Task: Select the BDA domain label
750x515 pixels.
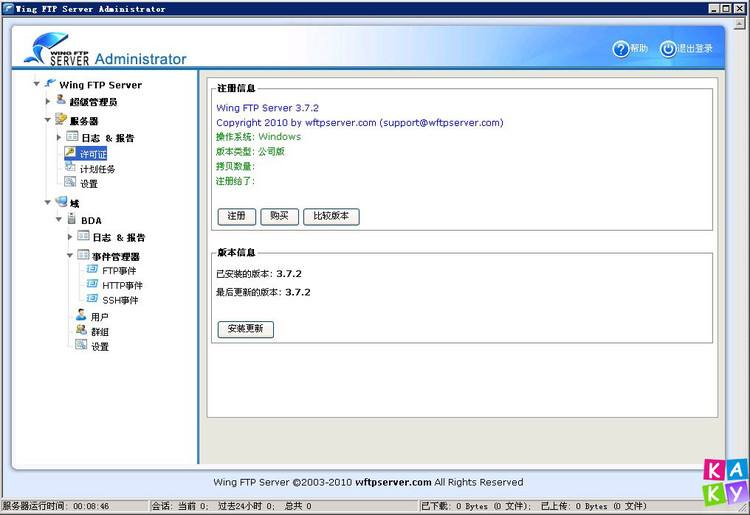Action: [x=91, y=220]
